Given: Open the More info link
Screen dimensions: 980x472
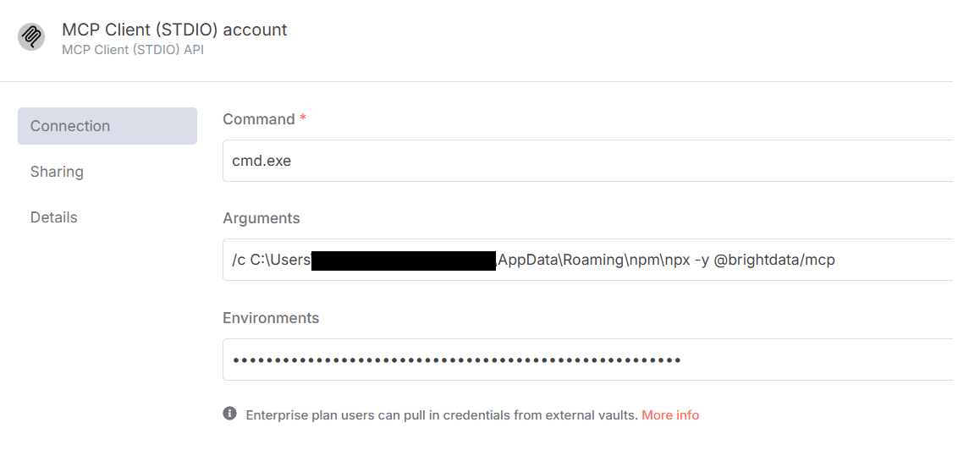Looking at the screenshot, I should [670, 415].
